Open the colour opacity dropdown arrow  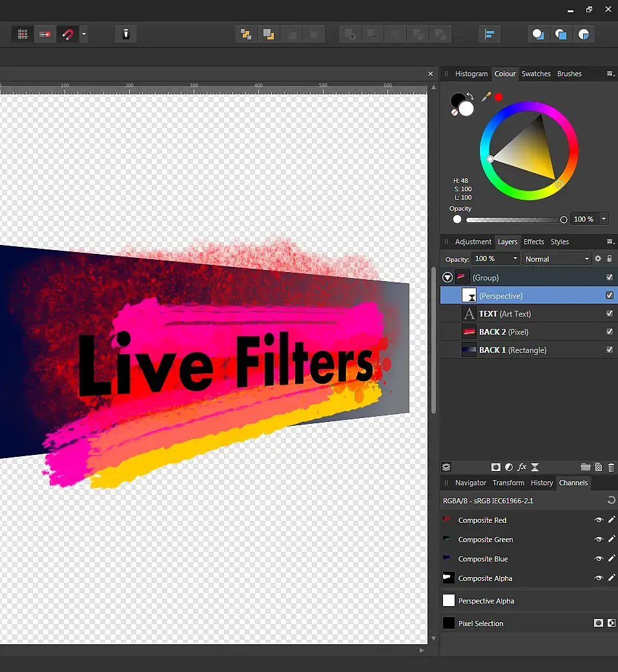[x=604, y=219]
